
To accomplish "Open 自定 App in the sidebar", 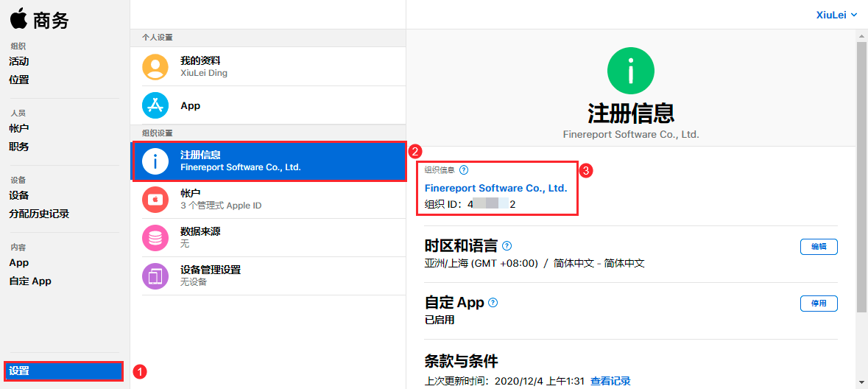I will pos(30,281).
